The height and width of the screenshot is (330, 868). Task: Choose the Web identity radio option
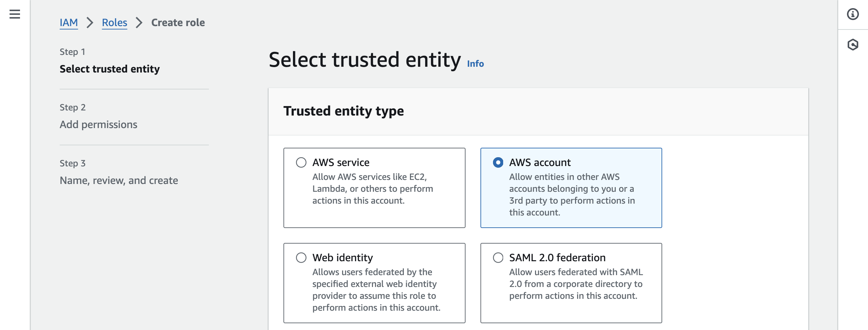pyautogui.click(x=301, y=258)
